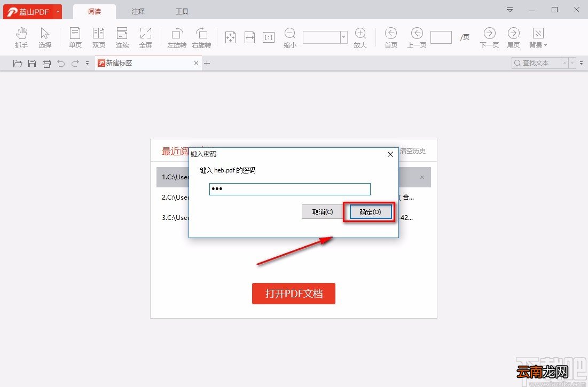This screenshot has width=588, height=387.
Task: Jump to first page (首页)
Action: coord(391,37)
